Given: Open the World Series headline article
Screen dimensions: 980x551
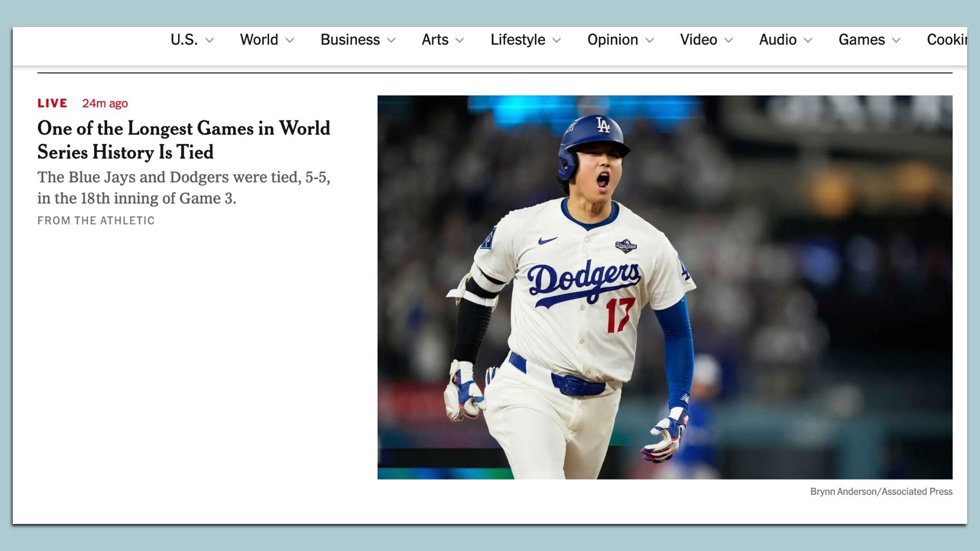Looking at the screenshot, I should [183, 140].
